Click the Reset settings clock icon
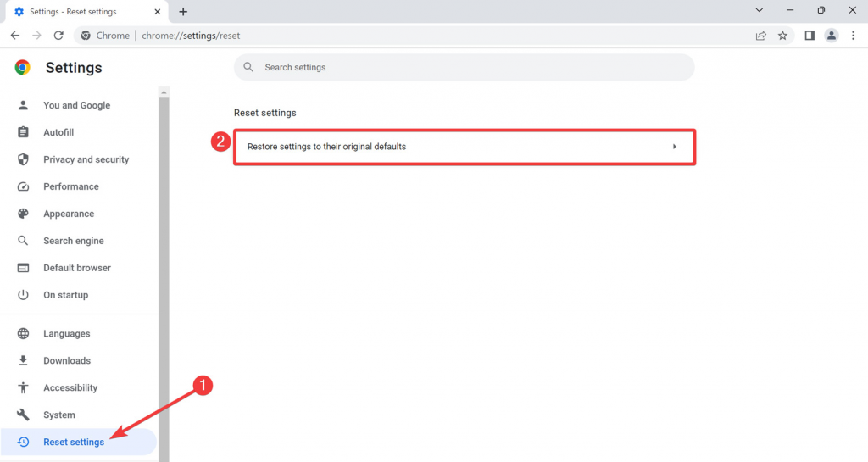Screen dimensions: 868x462 pos(23,443)
